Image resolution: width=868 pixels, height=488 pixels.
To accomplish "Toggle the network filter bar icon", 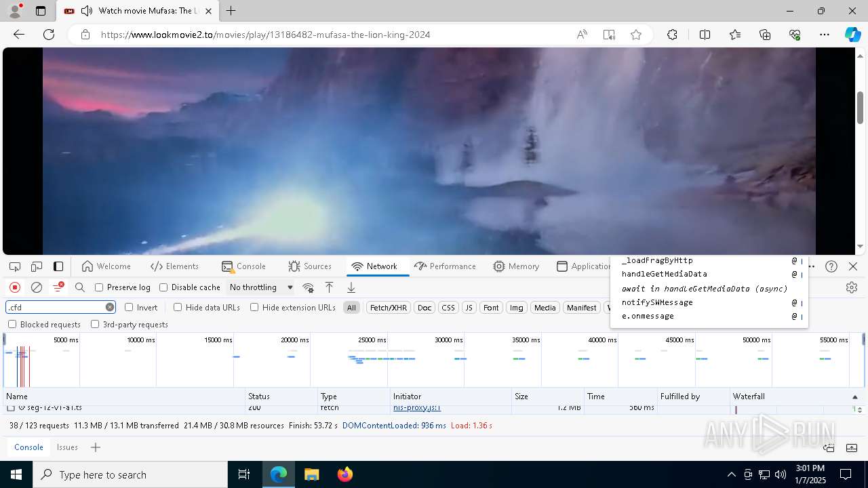I will pyautogui.click(x=58, y=287).
